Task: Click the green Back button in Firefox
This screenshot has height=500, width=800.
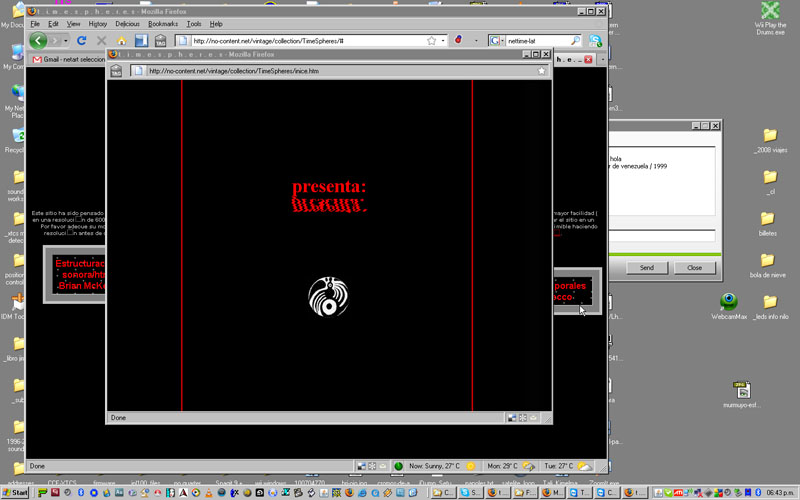Action: tap(38, 41)
